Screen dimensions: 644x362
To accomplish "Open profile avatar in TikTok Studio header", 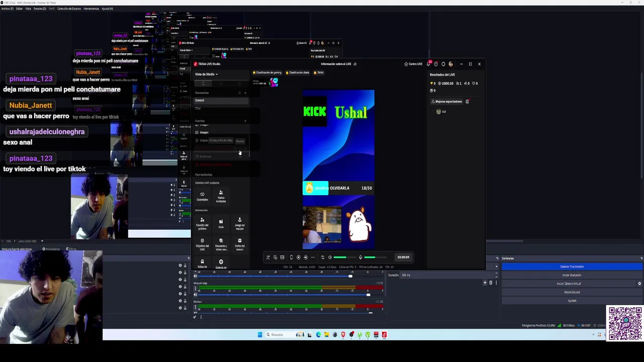I will [x=450, y=64].
